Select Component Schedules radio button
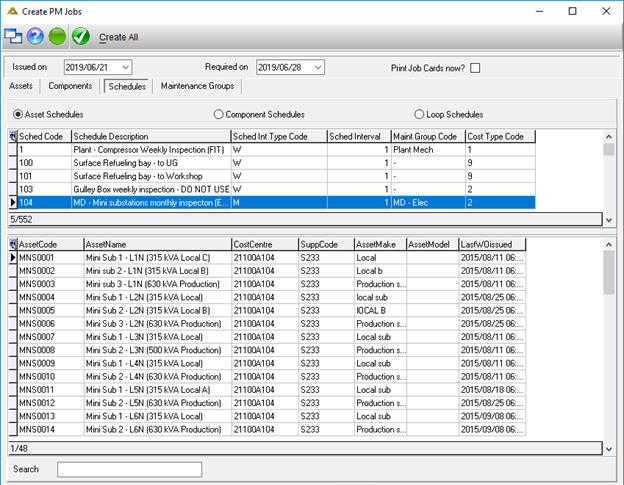The width and height of the screenshot is (624, 485). (x=218, y=115)
